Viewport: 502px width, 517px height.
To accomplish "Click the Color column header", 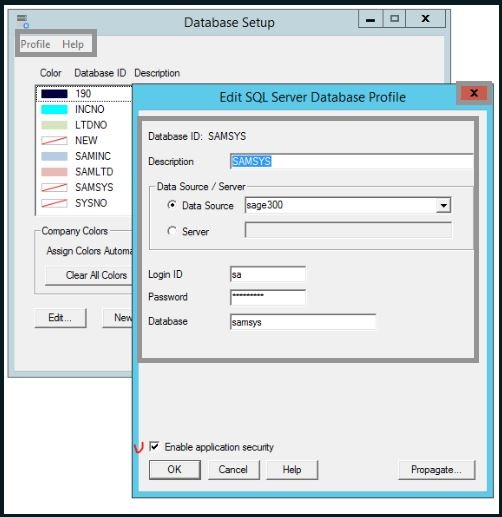I will (x=51, y=73).
